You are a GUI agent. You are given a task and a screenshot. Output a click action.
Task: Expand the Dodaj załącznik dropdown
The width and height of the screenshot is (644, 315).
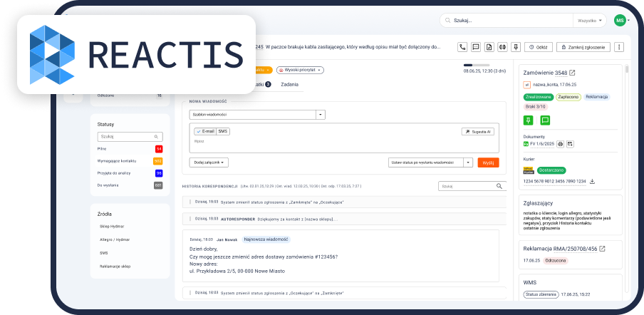209,162
